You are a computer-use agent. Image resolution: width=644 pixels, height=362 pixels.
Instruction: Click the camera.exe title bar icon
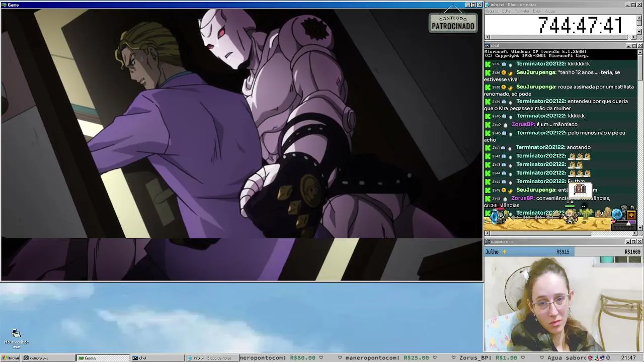coord(488,242)
